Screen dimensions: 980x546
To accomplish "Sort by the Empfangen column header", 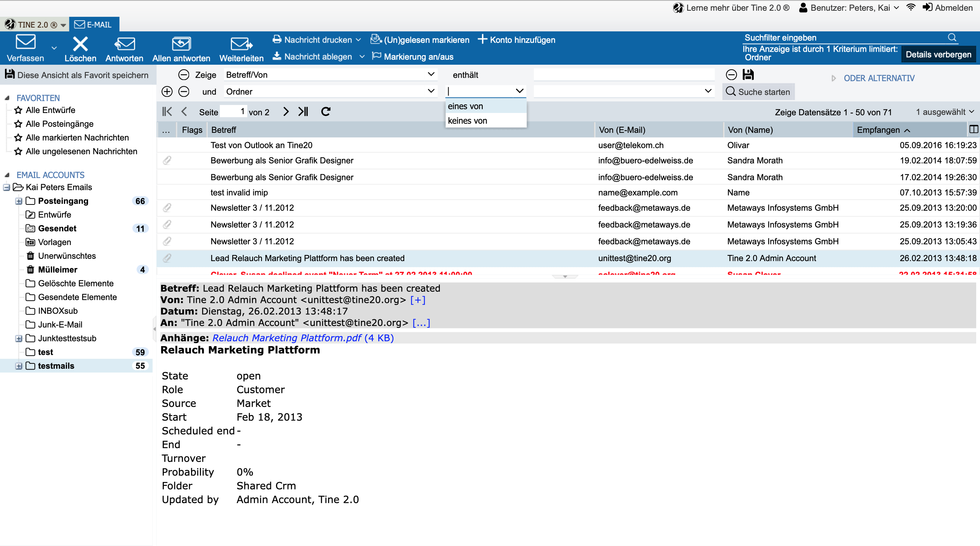I will pos(909,130).
